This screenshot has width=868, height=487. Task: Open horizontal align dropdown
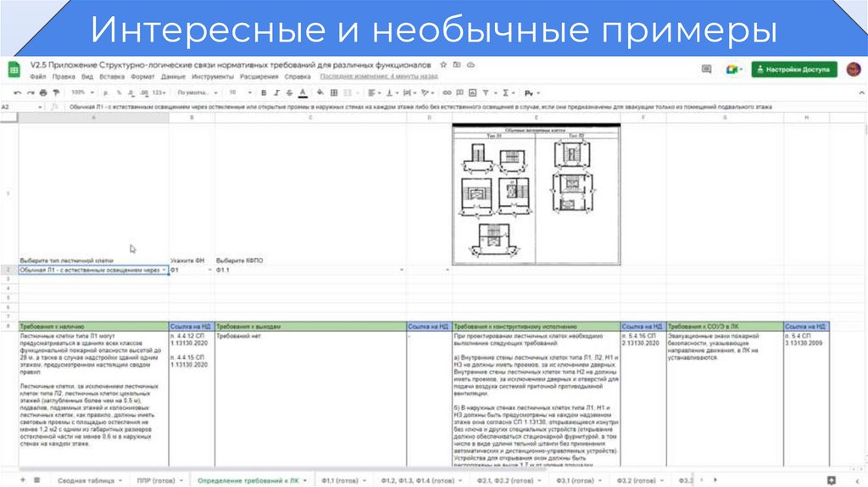(375, 93)
